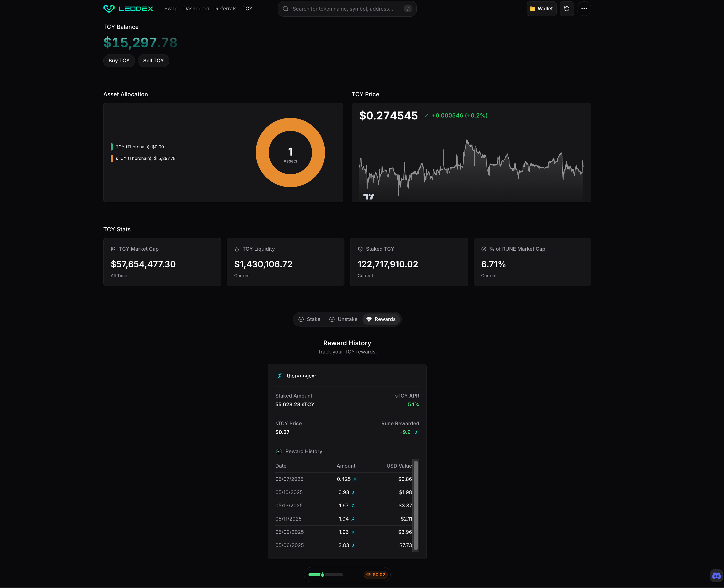Viewport: 724px width, 588px height.
Task: Click the 1.67 amount value
Action: coord(343,505)
